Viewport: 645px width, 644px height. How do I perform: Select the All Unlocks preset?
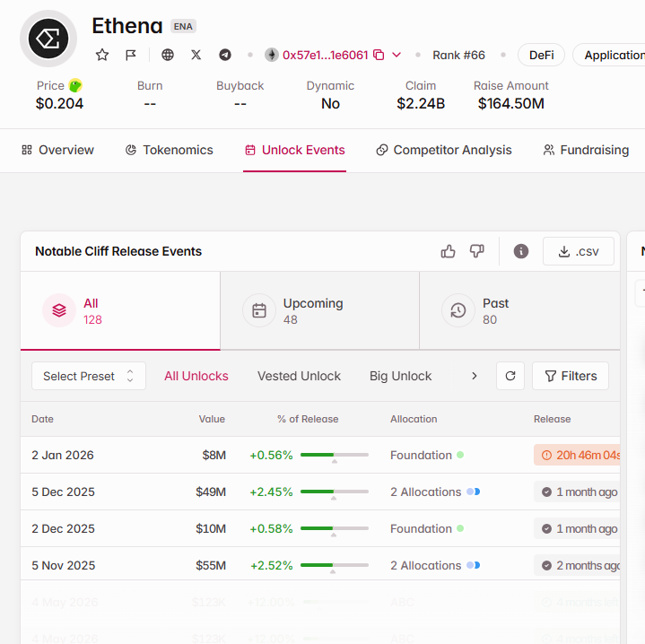pos(196,376)
